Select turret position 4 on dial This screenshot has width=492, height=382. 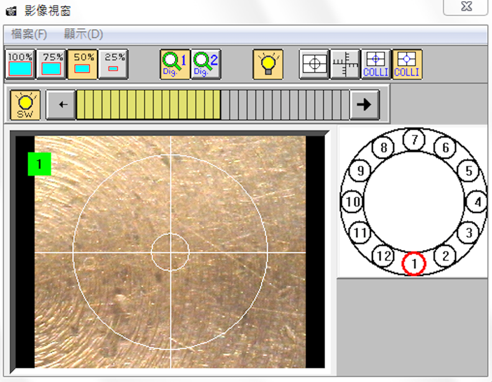[x=477, y=202]
